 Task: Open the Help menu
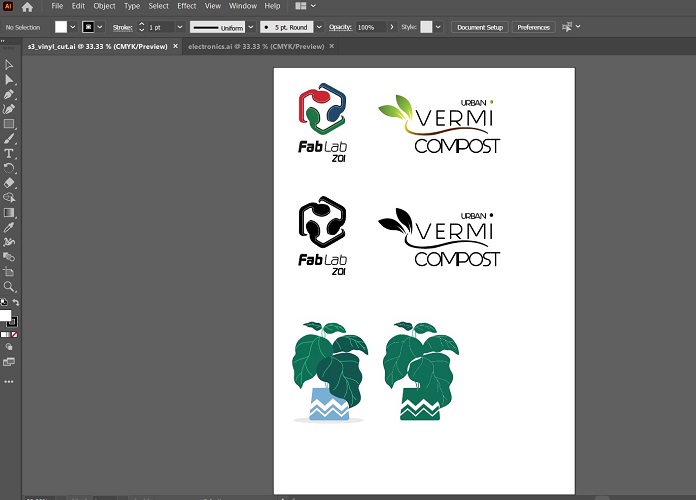click(272, 6)
